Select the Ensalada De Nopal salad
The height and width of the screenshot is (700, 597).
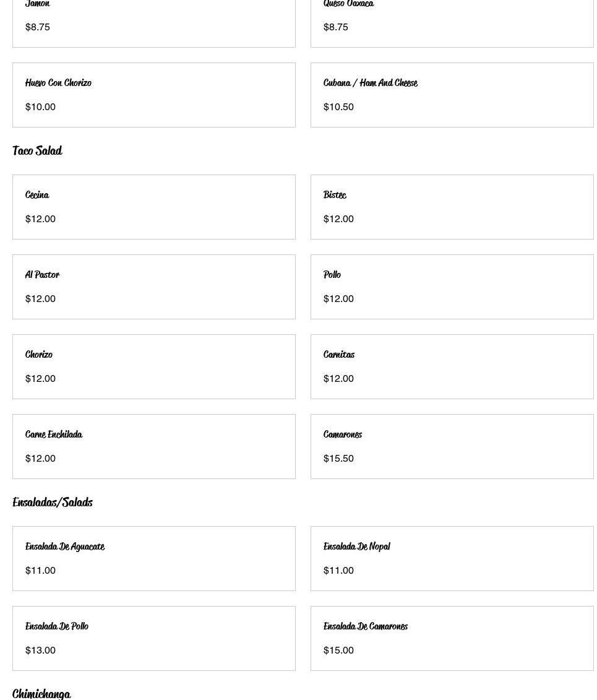pos(452,558)
